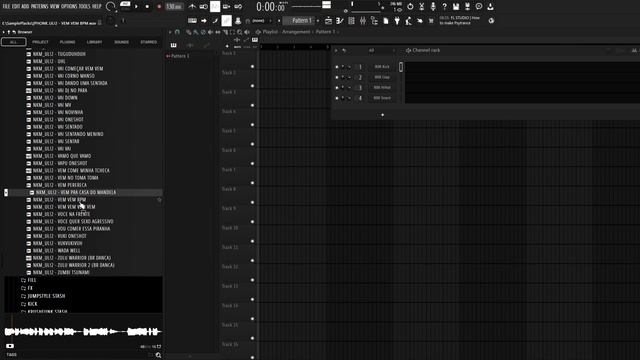Open the Playlist window icon
This screenshot has height=360, width=640.
pyautogui.click(x=328, y=20)
